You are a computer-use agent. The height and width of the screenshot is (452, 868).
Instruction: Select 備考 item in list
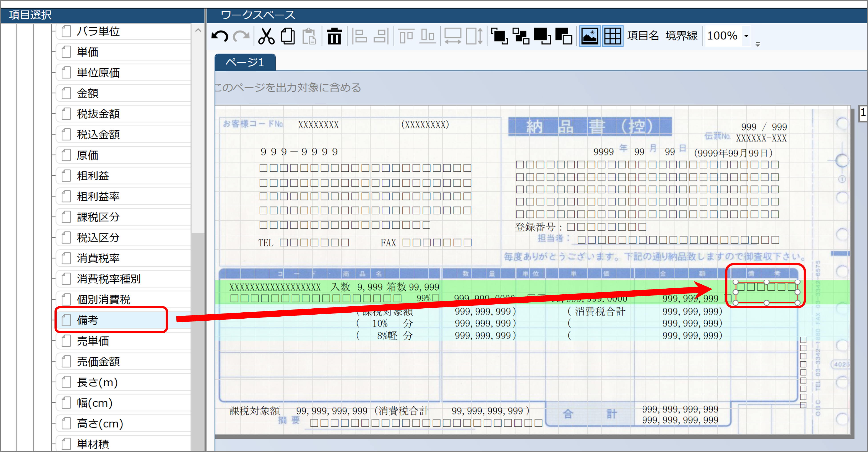123,320
